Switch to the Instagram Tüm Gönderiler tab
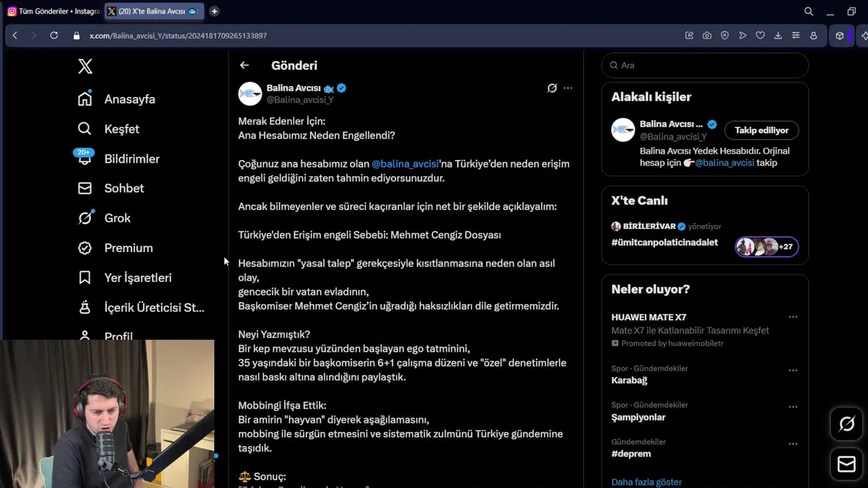 click(x=54, y=12)
